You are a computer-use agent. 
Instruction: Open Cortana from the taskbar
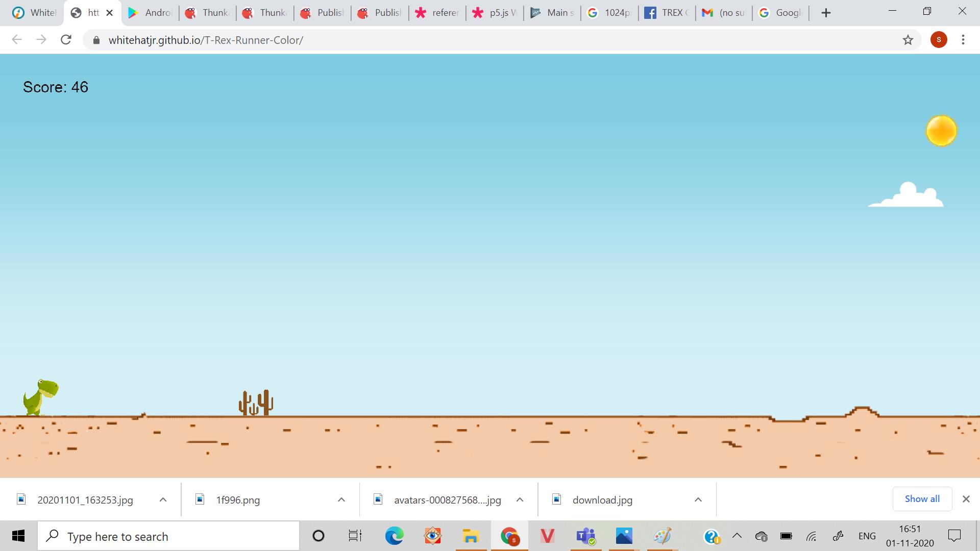(x=318, y=536)
